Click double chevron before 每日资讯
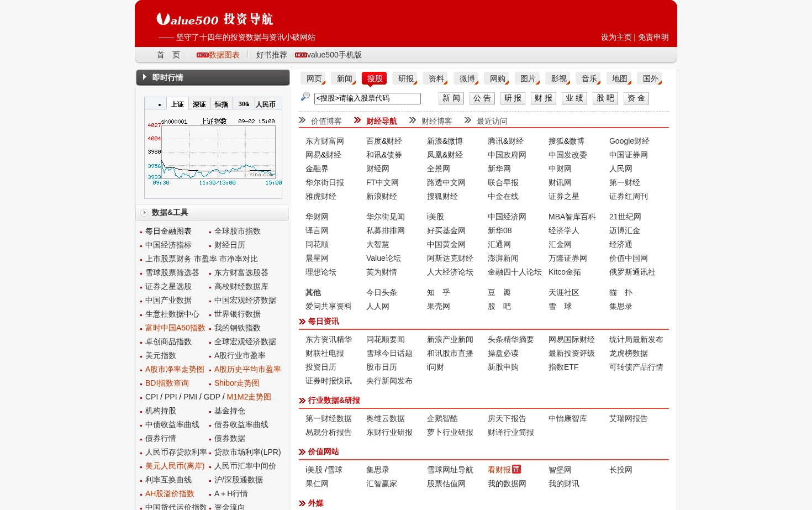The width and height of the screenshot is (812, 510). (x=302, y=322)
